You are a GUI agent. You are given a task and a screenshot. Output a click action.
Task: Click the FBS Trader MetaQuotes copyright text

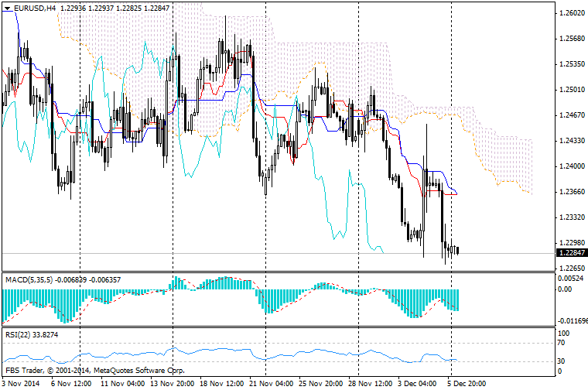pos(95,371)
